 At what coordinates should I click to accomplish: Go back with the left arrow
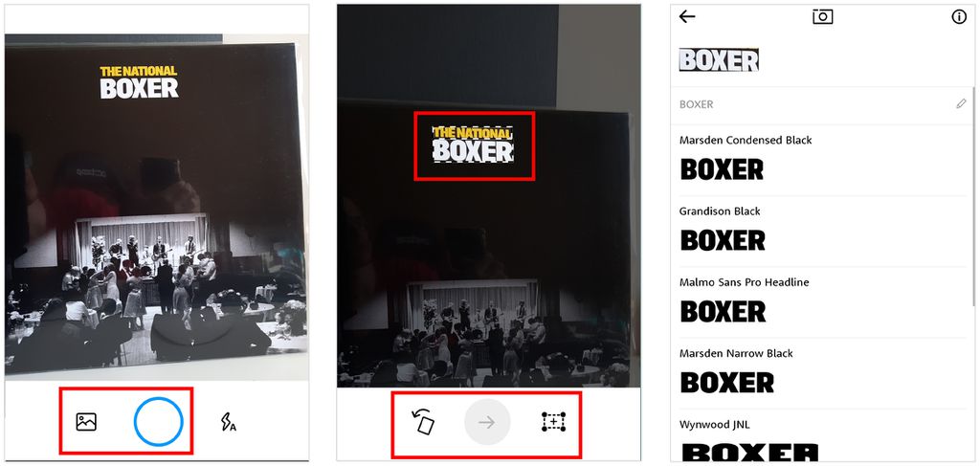coord(687,16)
